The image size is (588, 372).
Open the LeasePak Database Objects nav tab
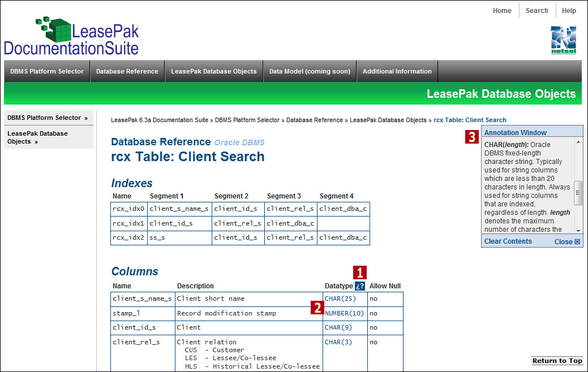click(x=214, y=71)
